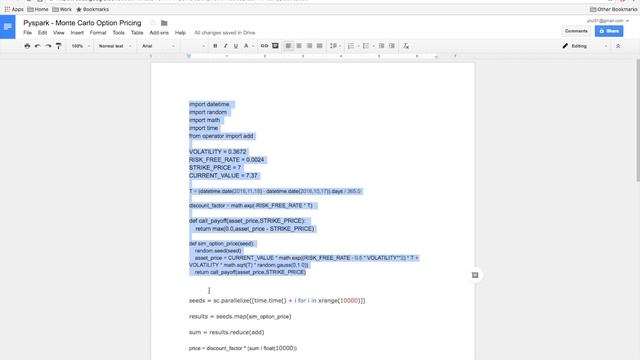
Task: Open the Home bookmarks folder
Action: click(x=38, y=9)
